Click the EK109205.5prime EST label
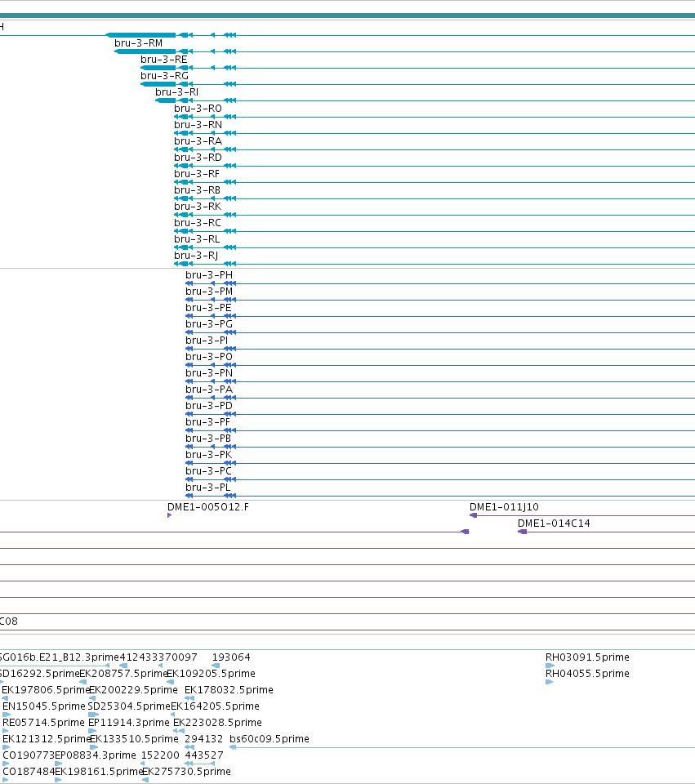The image size is (695, 784). point(211,674)
